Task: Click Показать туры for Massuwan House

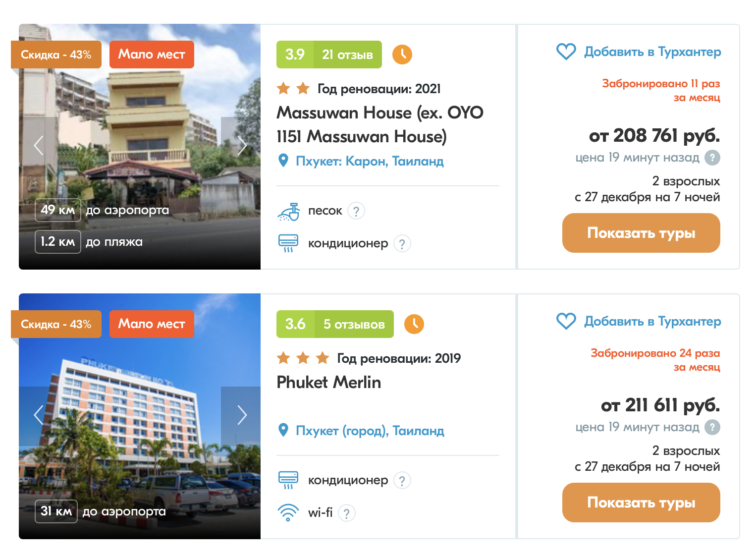Action: [x=641, y=233]
